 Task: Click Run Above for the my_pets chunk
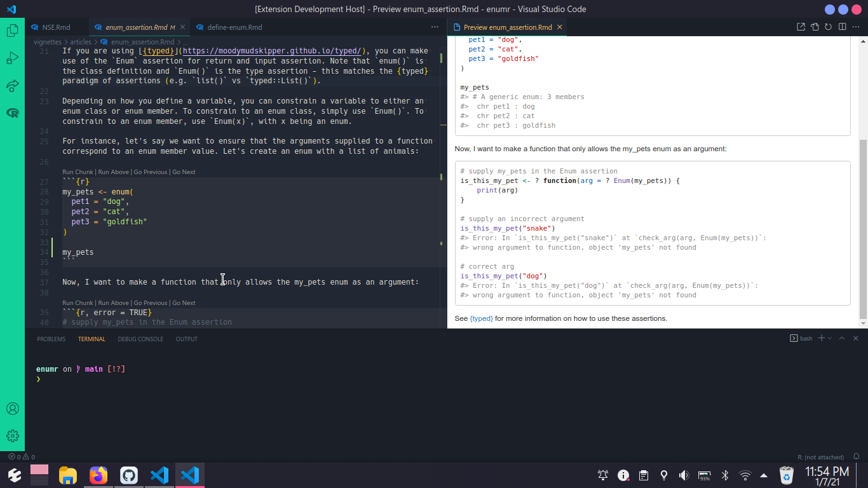pyautogui.click(x=113, y=172)
